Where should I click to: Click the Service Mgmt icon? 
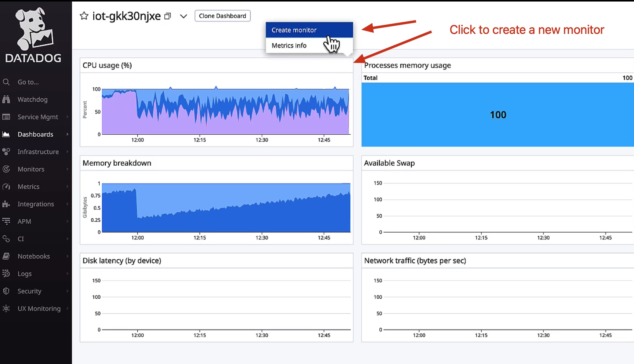[6, 117]
